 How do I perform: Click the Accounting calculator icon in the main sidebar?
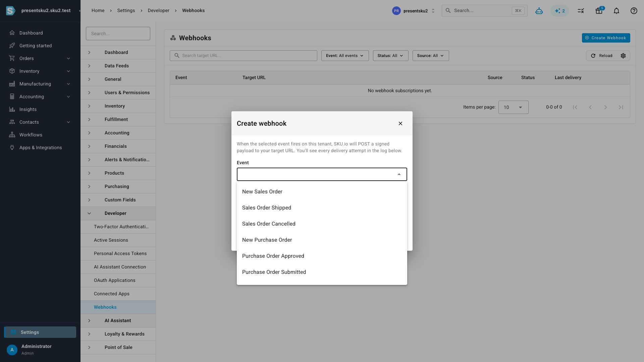click(x=12, y=97)
